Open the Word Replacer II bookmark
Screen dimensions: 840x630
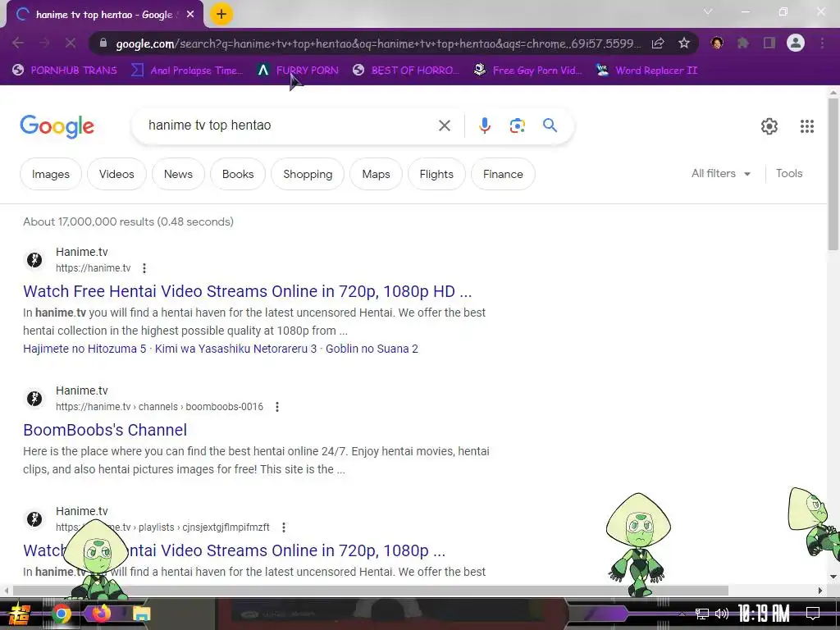click(x=646, y=71)
